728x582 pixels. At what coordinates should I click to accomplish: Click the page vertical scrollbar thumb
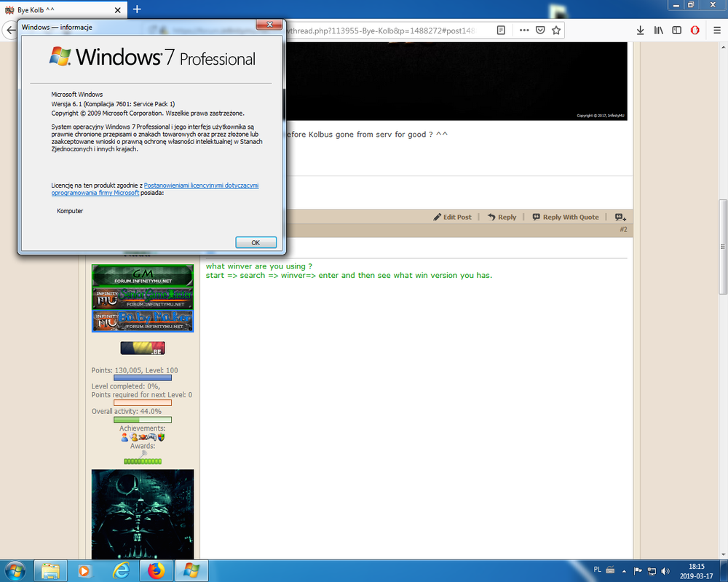pos(723,247)
